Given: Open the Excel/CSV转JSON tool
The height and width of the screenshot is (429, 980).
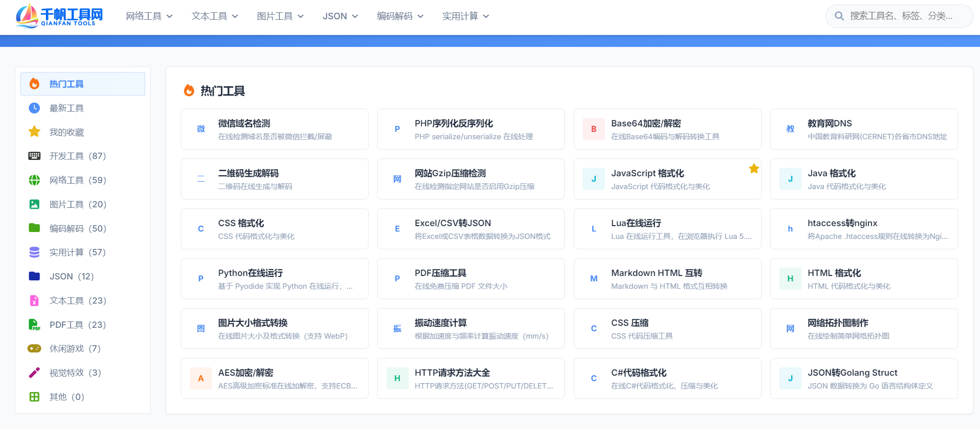Looking at the screenshot, I should tap(471, 229).
